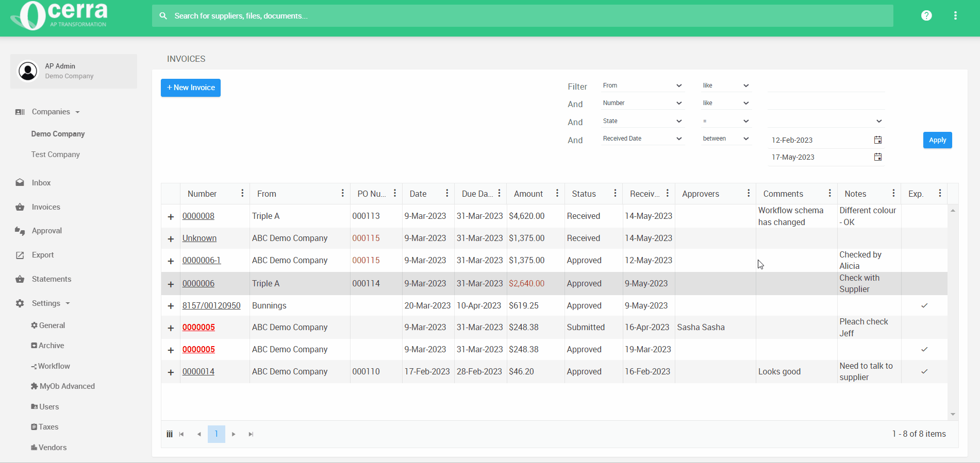Go to the previous page of results

coord(199,434)
